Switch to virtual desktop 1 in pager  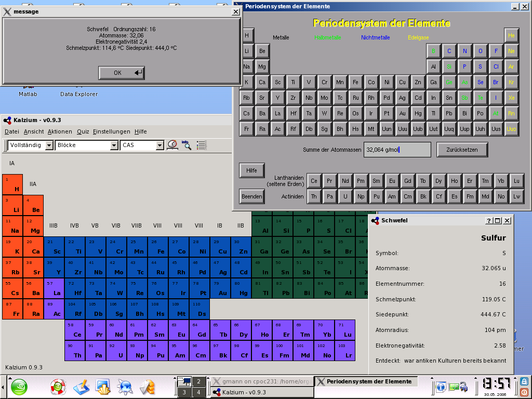click(x=184, y=381)
